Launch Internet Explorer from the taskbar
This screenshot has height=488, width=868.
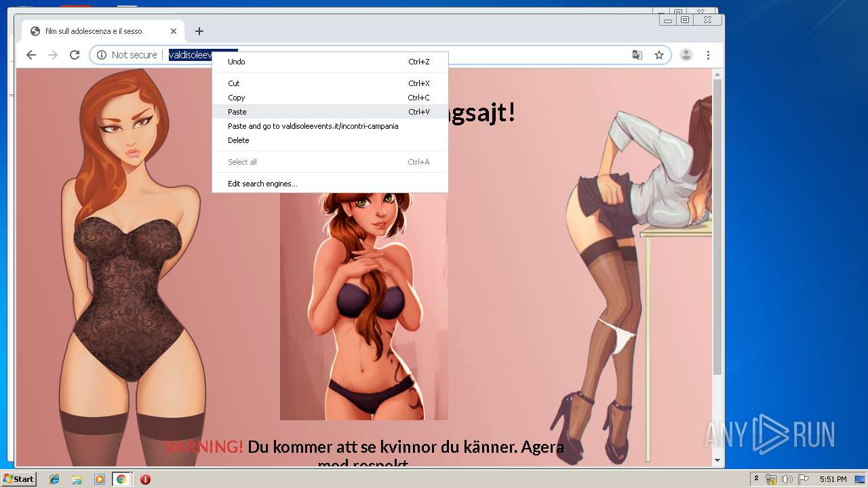(x=54, y=479)
